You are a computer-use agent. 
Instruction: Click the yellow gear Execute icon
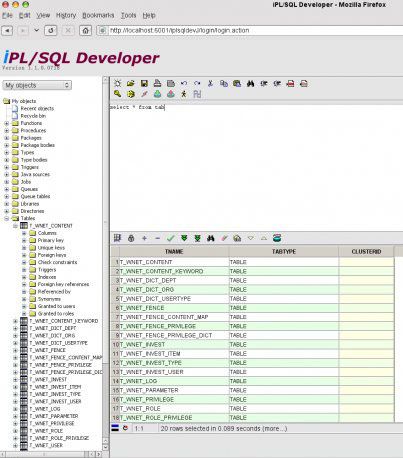point(131,94)
